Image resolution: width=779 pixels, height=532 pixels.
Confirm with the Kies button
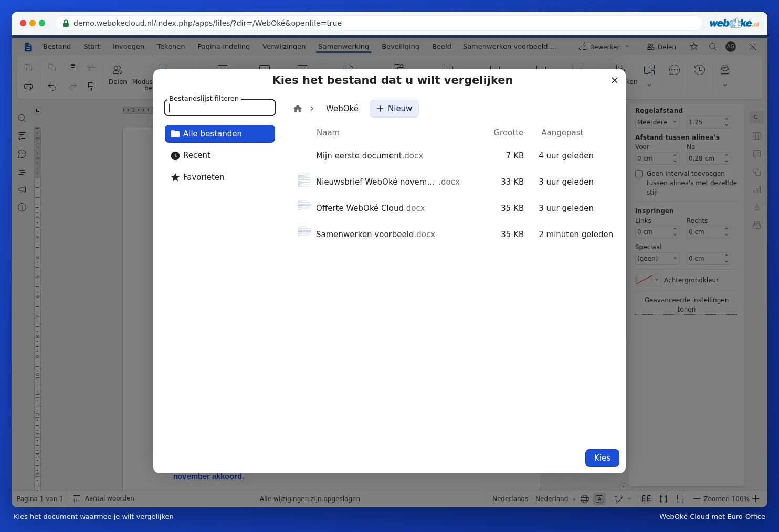pos(602,458)
